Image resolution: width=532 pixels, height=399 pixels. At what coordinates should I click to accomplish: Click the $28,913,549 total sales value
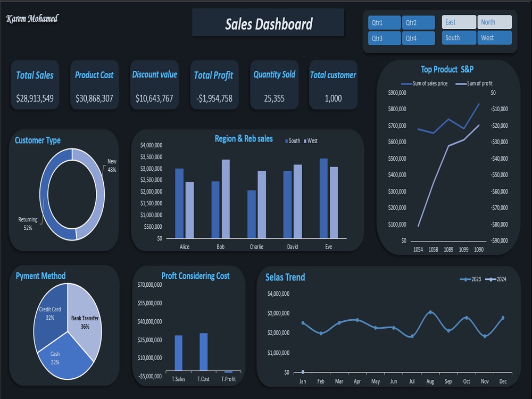pyautogui.click(x=35, y=98)
